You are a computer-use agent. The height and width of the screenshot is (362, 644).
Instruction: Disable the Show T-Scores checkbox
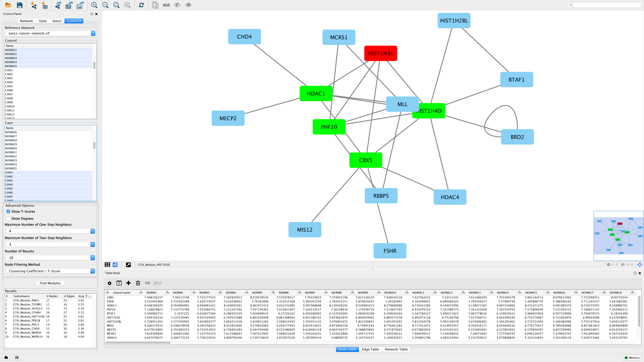(x=9, y=211)
